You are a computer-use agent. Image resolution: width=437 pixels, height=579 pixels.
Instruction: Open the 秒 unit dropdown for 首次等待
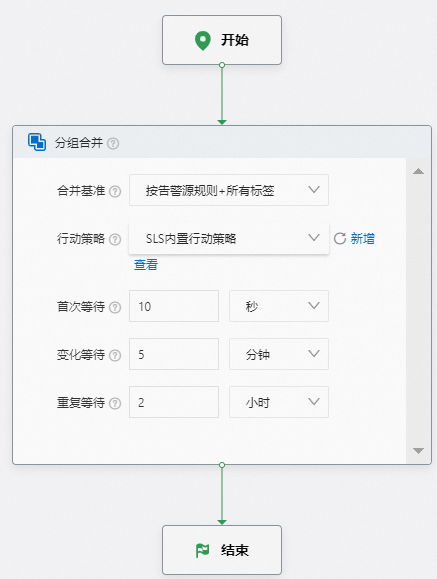pyautogui.click(x=279, y=306)
